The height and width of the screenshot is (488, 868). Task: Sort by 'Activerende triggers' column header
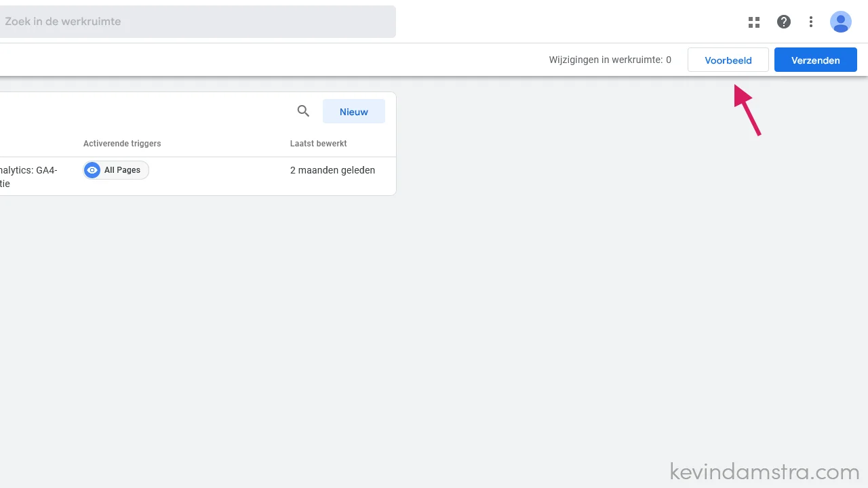click(x=122, y=144)
